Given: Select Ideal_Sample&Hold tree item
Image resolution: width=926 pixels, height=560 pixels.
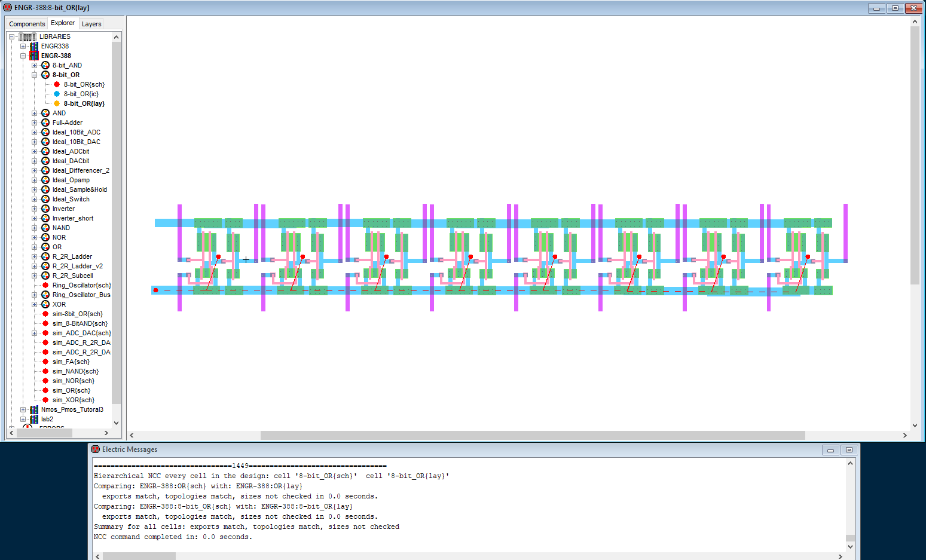Looking at the screenshot, I should (x=80, y=189).
